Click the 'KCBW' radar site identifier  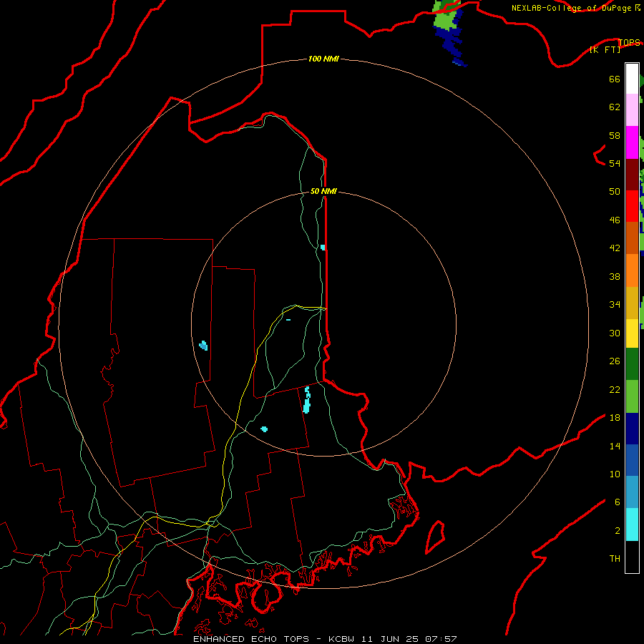(x=342, y=639)
